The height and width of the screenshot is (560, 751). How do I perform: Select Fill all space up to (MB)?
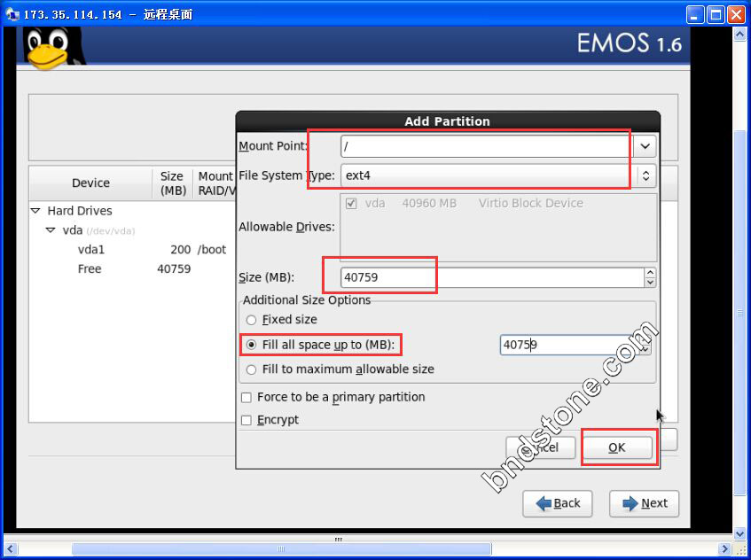point(251,345)
